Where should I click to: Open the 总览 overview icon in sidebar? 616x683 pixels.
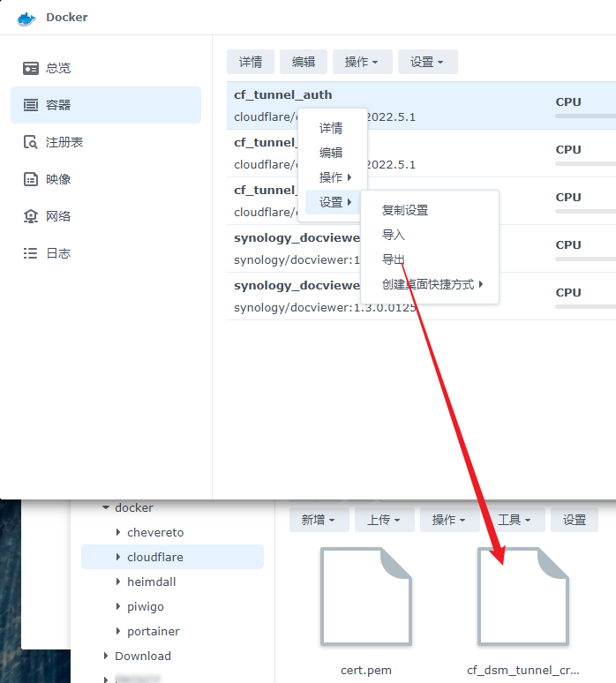click(31, 68)
